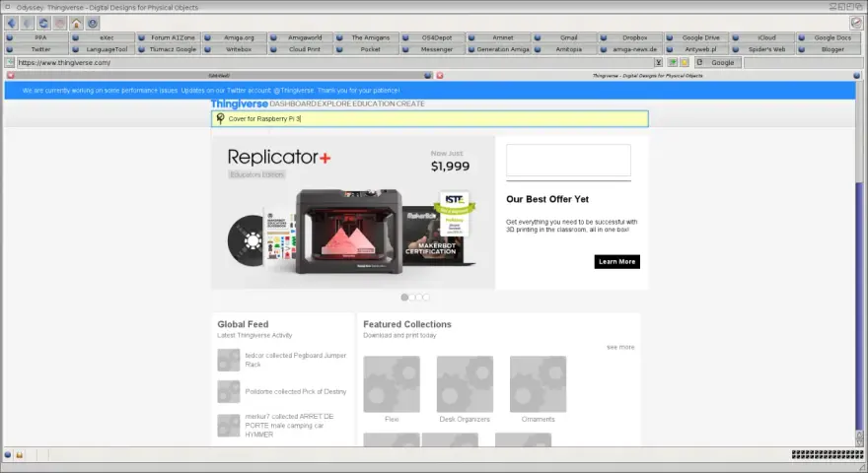Open The Amigans bookmark

click(366, 37)
